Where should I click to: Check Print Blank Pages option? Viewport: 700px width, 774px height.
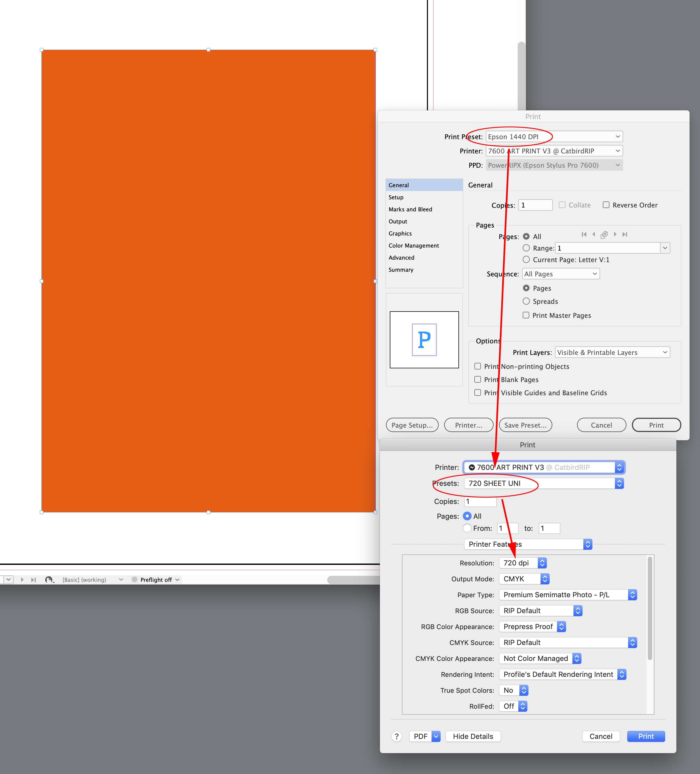pyautogui.click(x=478, y=379)
